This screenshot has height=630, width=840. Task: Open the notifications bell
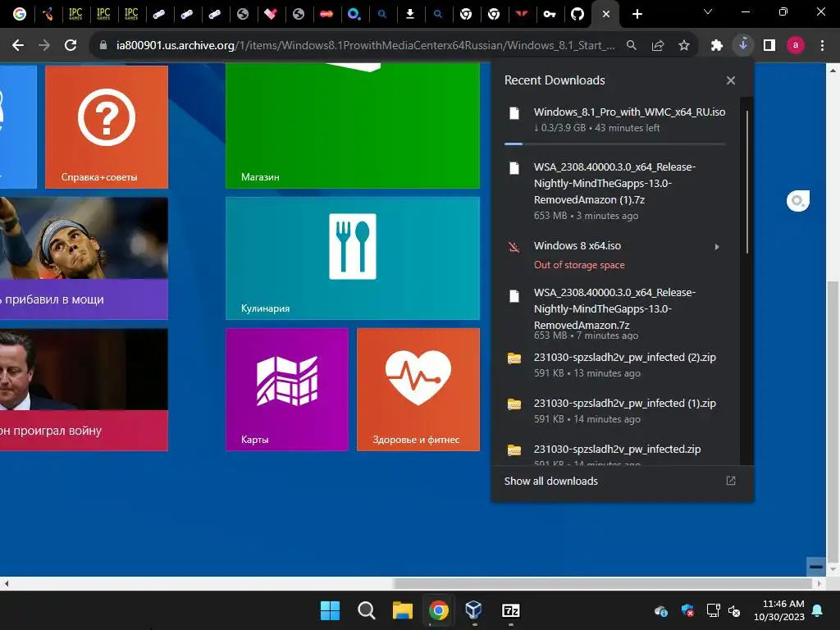(x=818, y=610)
